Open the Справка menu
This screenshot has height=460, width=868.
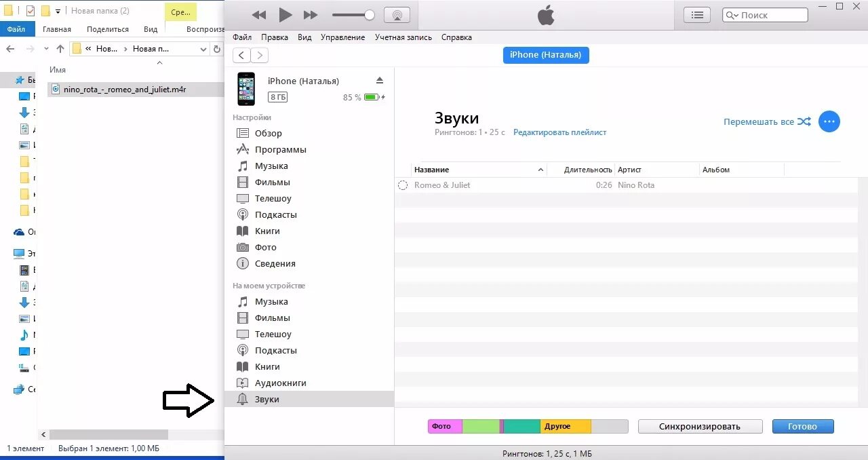(x=456, y=37)
